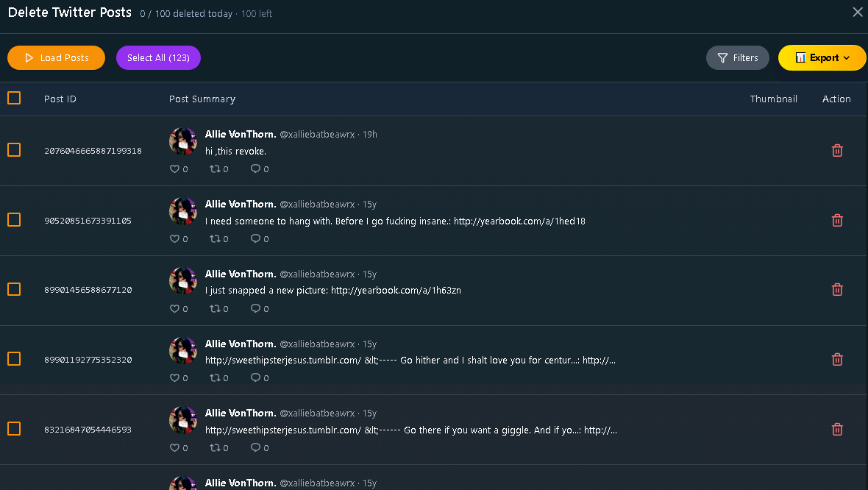
Task: Click reply bubble icon on "I just snapped" post
Action: (x=255, y=308)
